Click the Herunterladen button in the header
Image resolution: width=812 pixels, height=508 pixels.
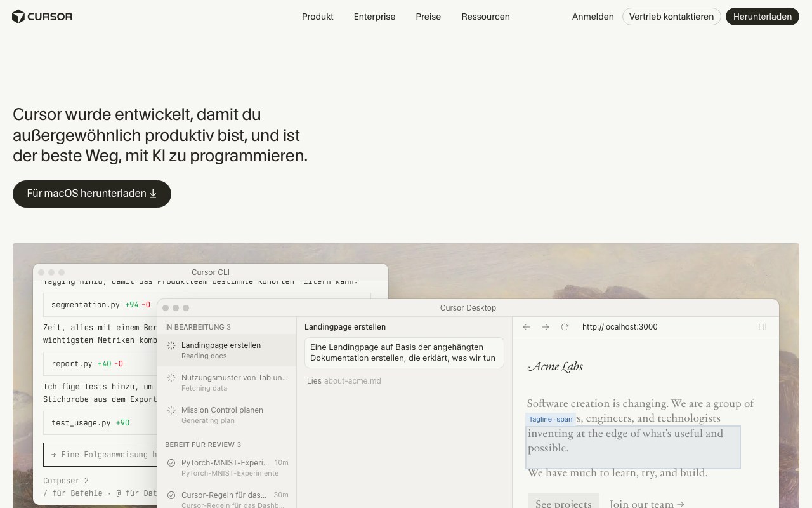click(763, 17)
